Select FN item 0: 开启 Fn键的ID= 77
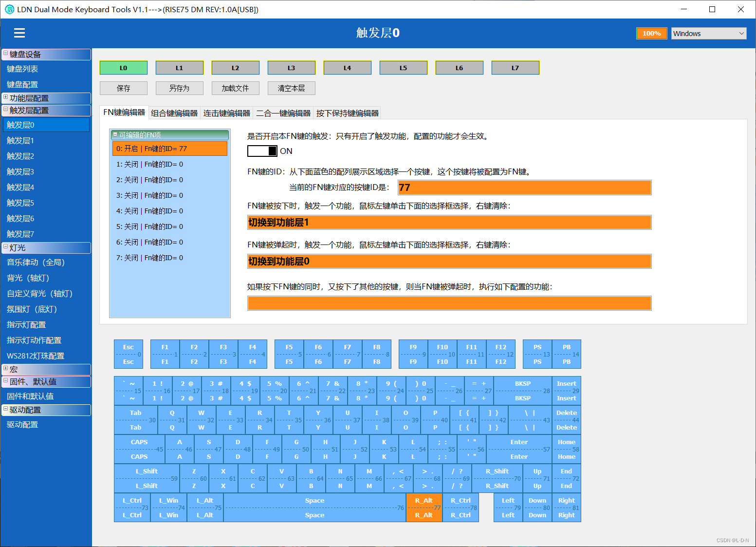This screenshot has width=756, height=547. (x=170, y=149)
